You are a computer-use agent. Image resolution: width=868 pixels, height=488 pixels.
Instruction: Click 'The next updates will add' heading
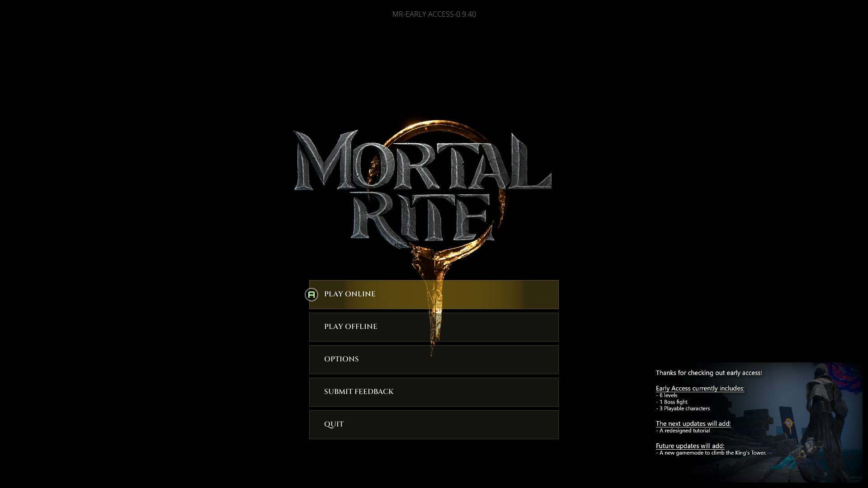pyautogui.click(x=693, y=423)
